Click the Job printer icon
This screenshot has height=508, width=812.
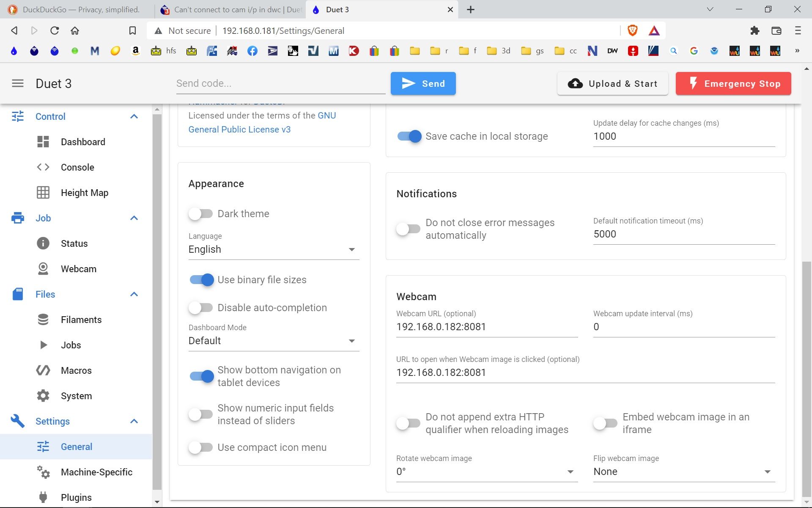(x=18, y=218)
